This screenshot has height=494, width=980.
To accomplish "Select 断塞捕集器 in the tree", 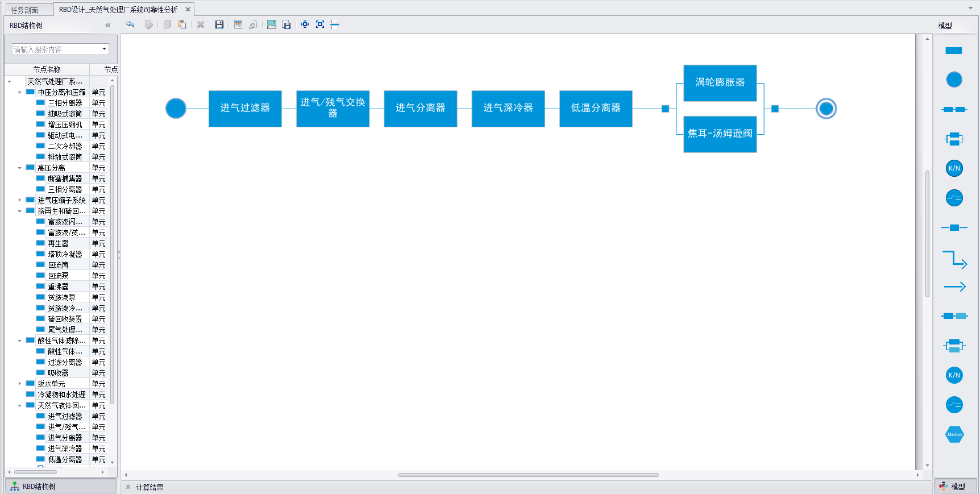I will pyautogui.click(x=65, y=178).
